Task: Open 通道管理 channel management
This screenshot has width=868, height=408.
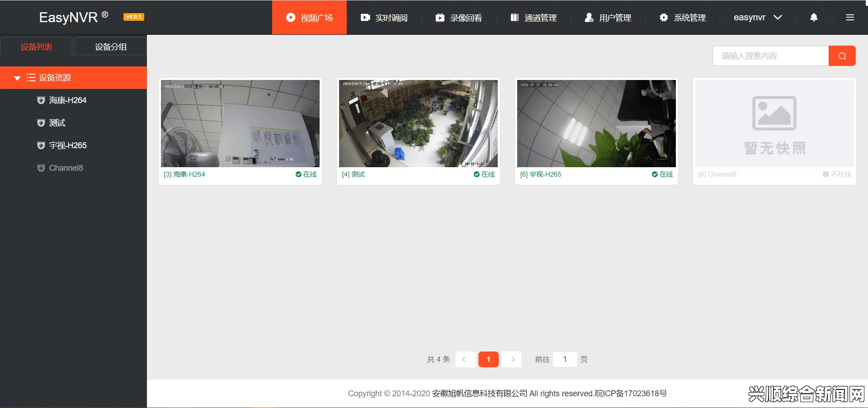Action: click(x=533, y=18)
